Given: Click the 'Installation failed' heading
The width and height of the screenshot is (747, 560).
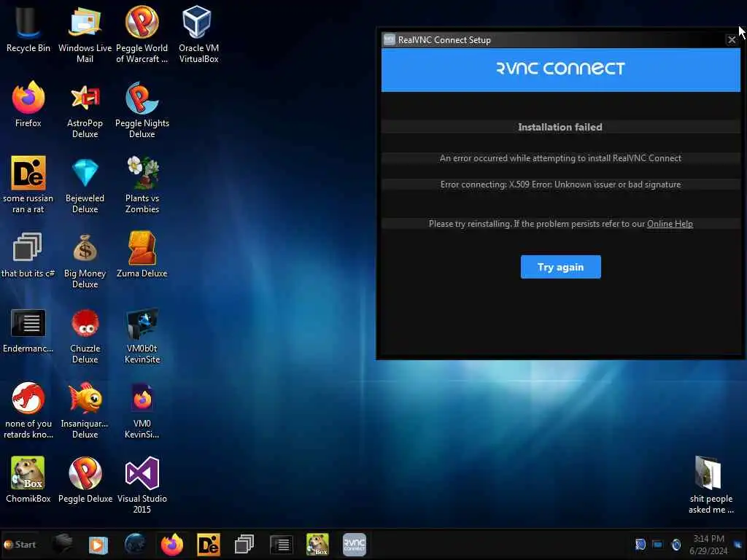Looking at the screenshot, I should point(560,127).
